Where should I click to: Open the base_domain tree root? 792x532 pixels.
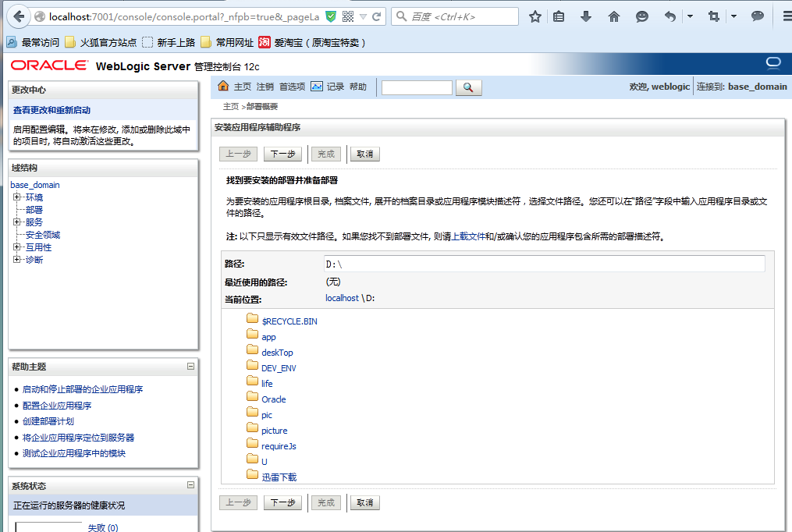pos(35,185)
